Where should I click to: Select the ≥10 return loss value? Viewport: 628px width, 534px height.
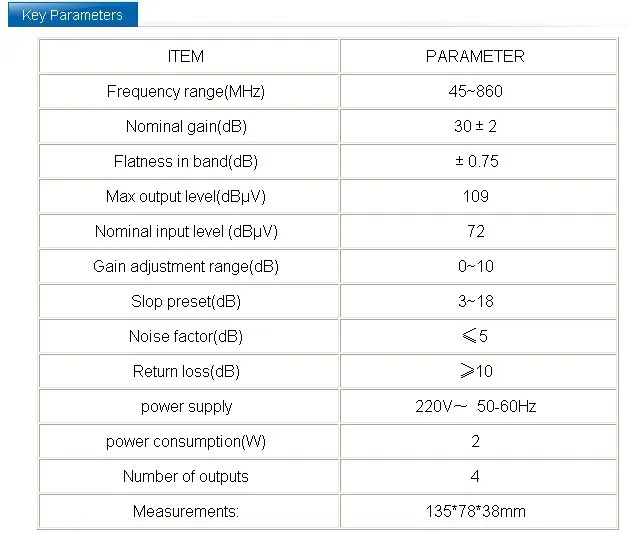(x=476, y=371)
